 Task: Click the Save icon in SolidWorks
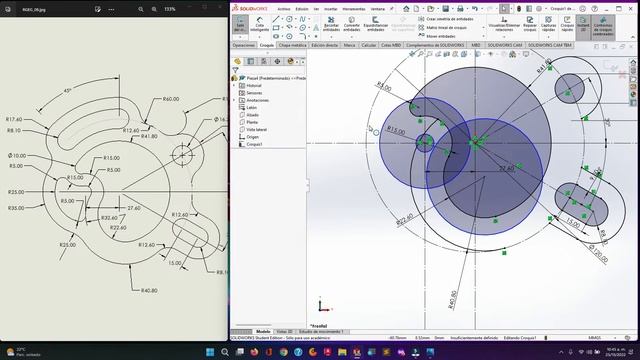[x=445, y=9]
